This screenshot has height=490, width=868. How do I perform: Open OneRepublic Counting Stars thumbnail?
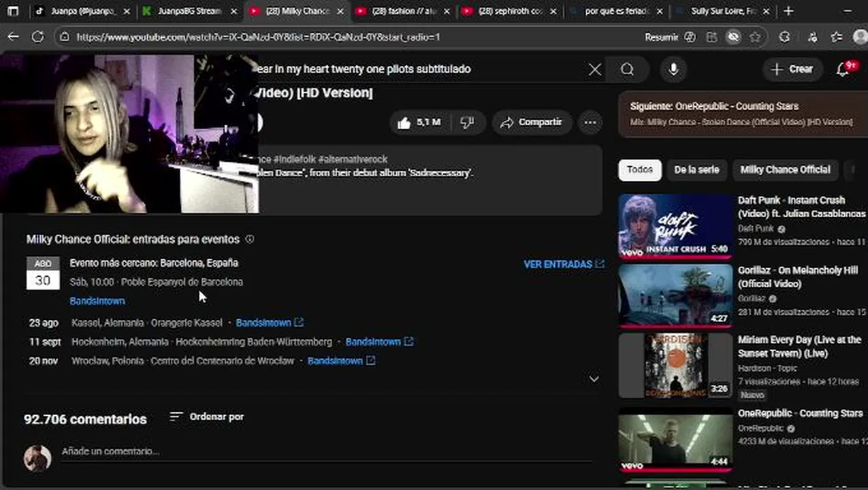point(675,440)
